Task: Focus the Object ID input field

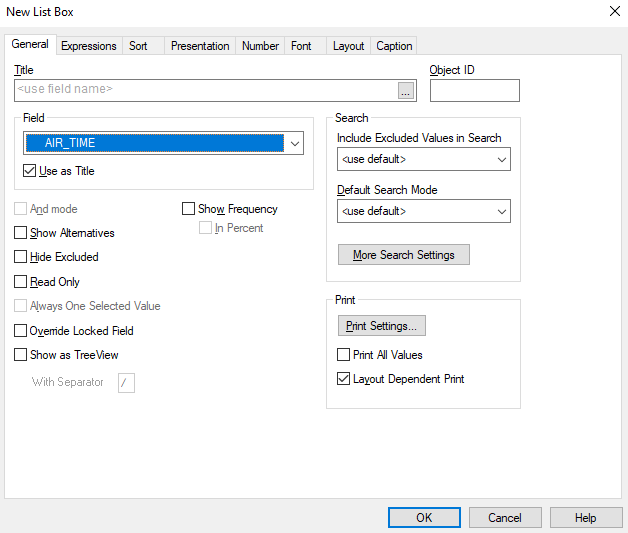Action: 475,91
